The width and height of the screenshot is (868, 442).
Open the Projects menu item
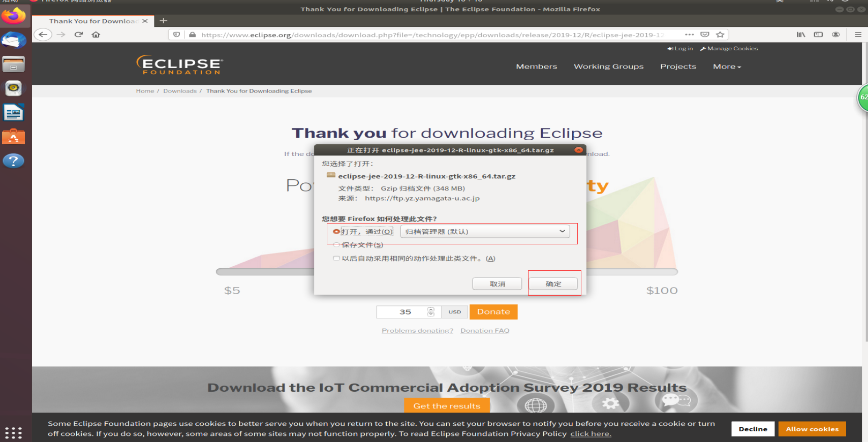(x=678, y=67)
